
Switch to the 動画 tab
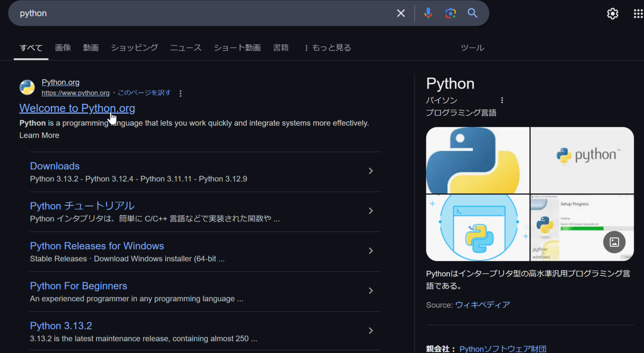91,48
